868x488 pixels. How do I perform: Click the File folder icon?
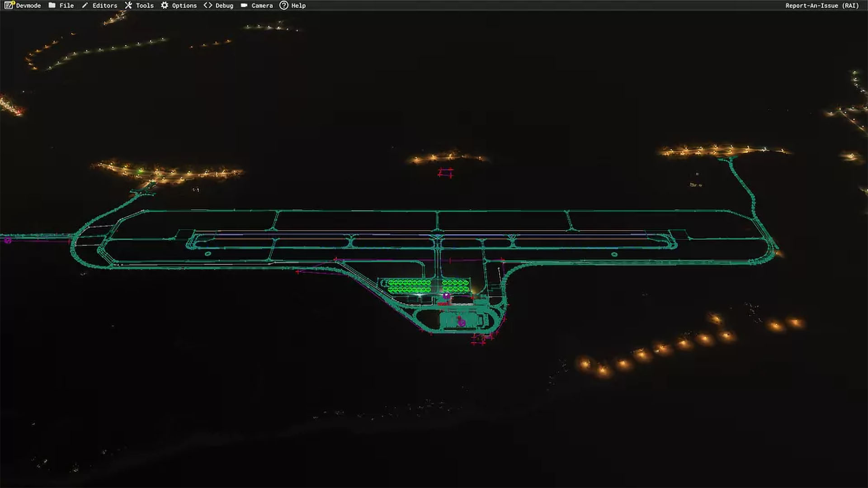(52, 5)
